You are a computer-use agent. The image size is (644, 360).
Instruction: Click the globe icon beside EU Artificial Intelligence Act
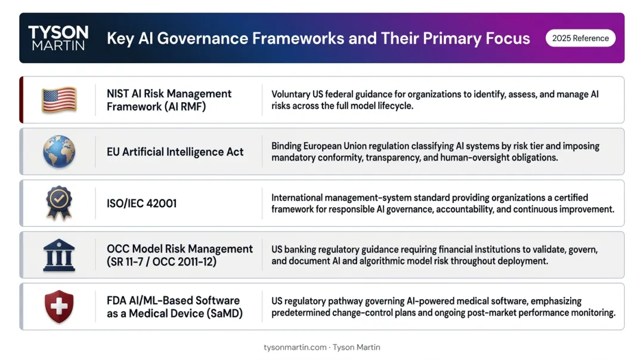tap(59, 152)
